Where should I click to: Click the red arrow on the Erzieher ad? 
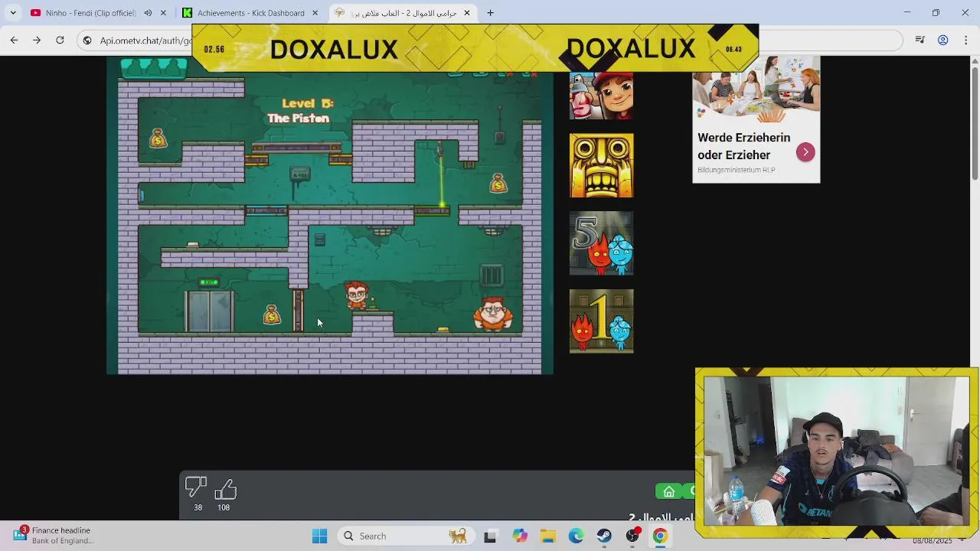tap(805, 152)
